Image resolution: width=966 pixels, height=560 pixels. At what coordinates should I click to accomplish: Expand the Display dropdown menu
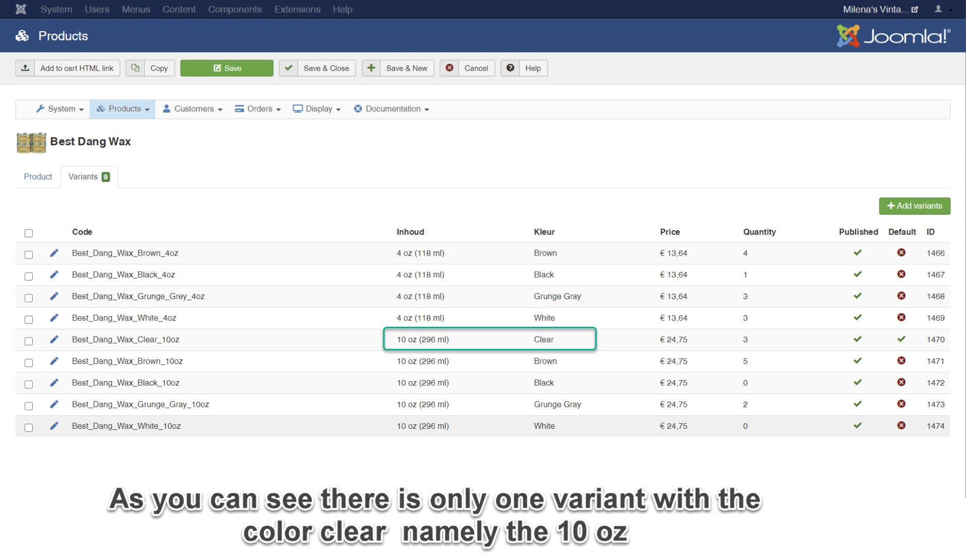pyautogui.click(x=317, y=109)
